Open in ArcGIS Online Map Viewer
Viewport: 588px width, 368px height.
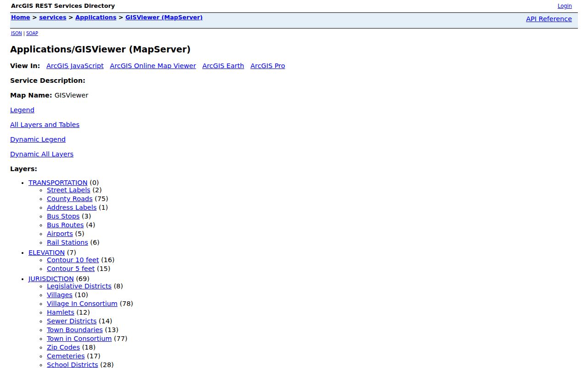(x=153, y=66)
